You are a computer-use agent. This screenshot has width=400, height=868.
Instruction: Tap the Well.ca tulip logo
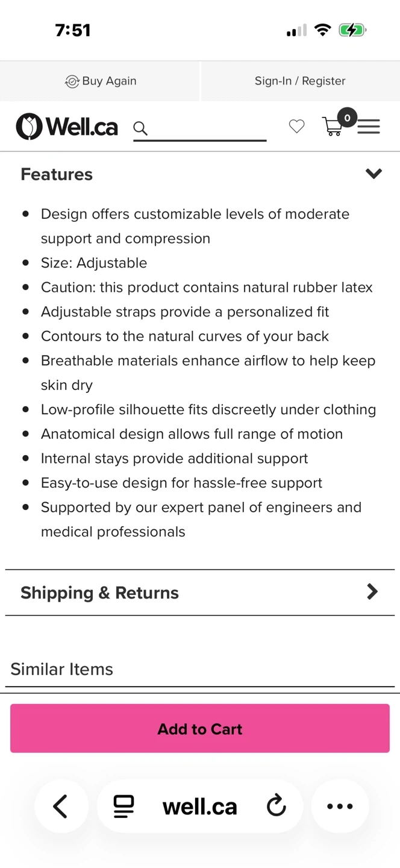point(29,127)
